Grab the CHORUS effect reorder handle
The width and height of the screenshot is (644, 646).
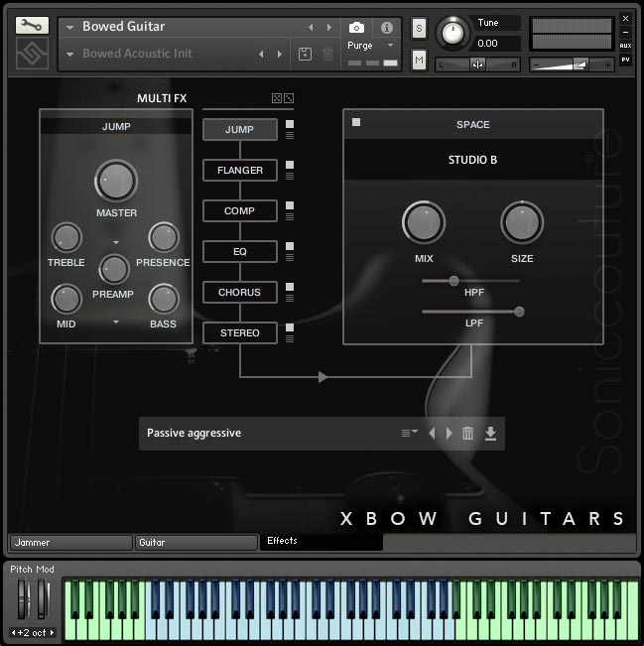click(x=290, y=299)
